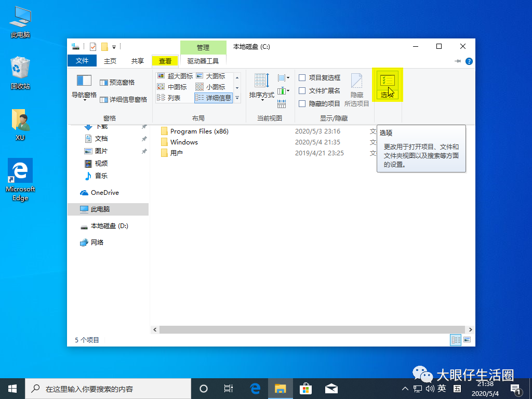Screen dimensions: 532x399
Task: Open folder 选项 (Options) settings
Action: coord(388,85)
